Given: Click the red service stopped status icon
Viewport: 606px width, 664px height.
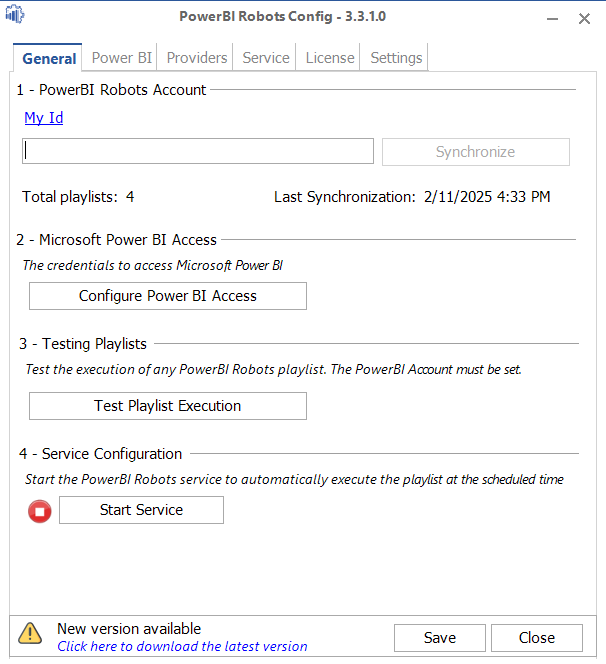Looking at the screenshot, I should [40, 512].
